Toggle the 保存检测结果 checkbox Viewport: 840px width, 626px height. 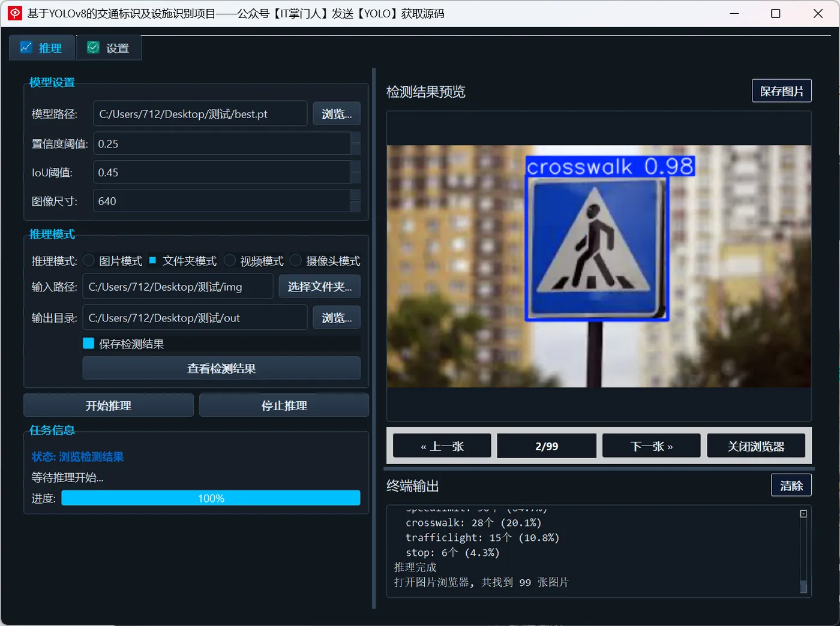point(89,344)
